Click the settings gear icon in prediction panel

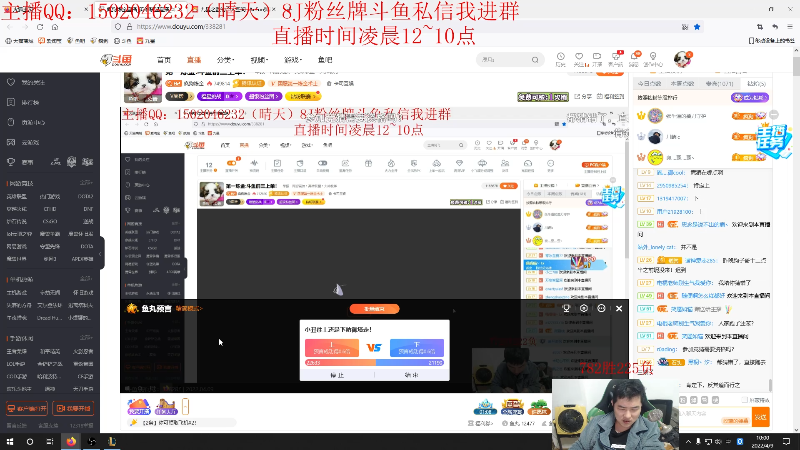tap(584, 308)
